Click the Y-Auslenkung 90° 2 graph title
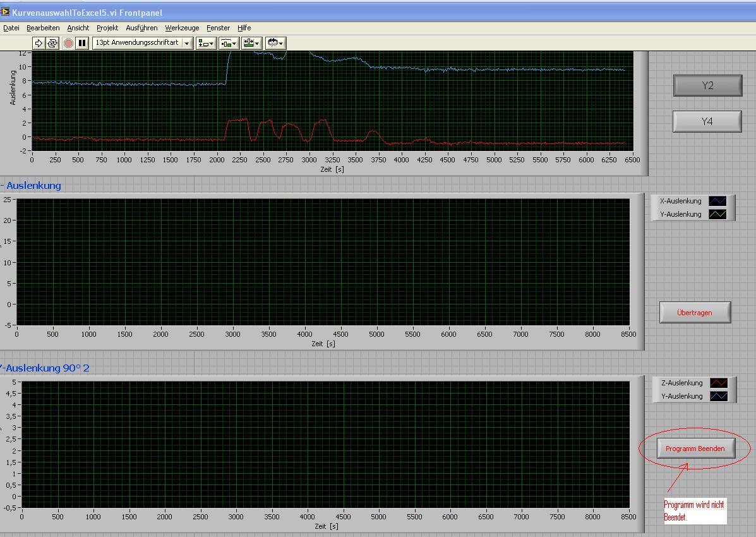 44,368
